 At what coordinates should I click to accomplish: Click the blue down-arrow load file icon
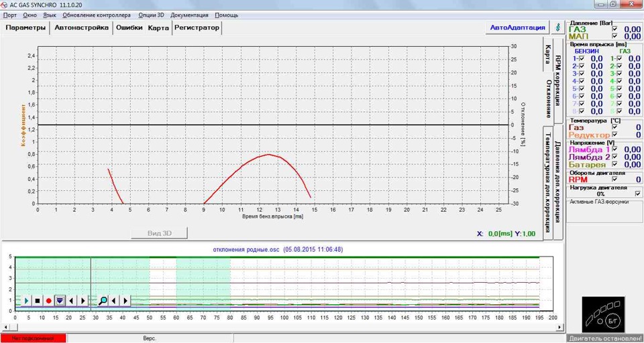click(60, 301)
